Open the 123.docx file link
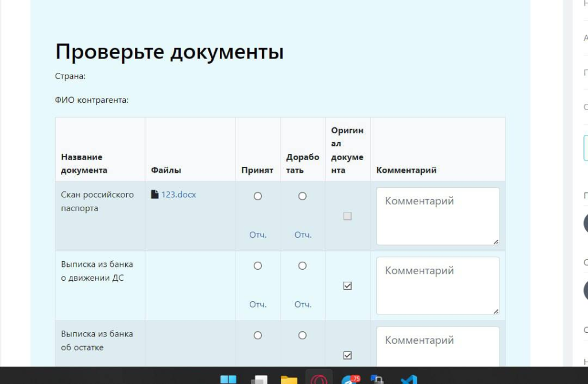The image size is (588, 384). [179, 195]
